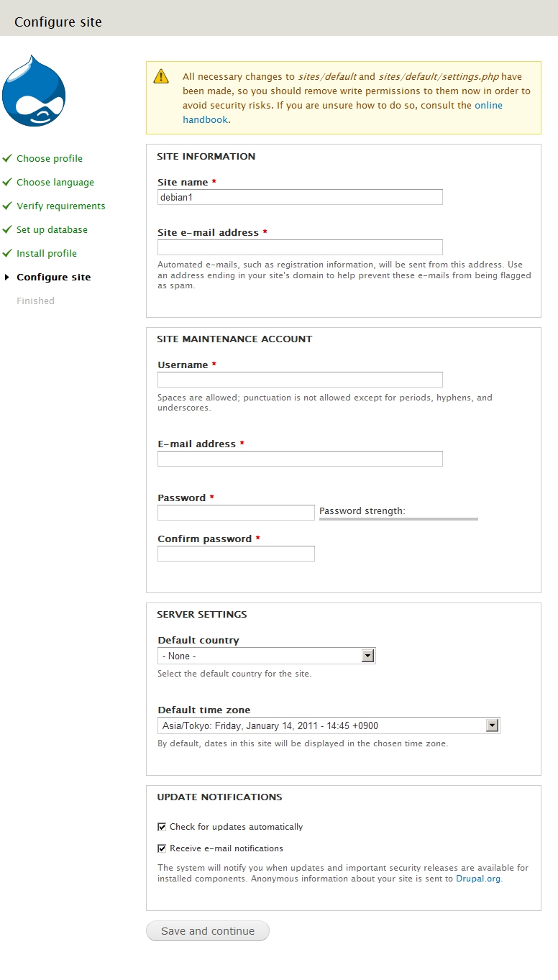Click the arrow marker beside Configure site
Screen dimensions: 558x980
pyautogui.click(x=7, y=277)
